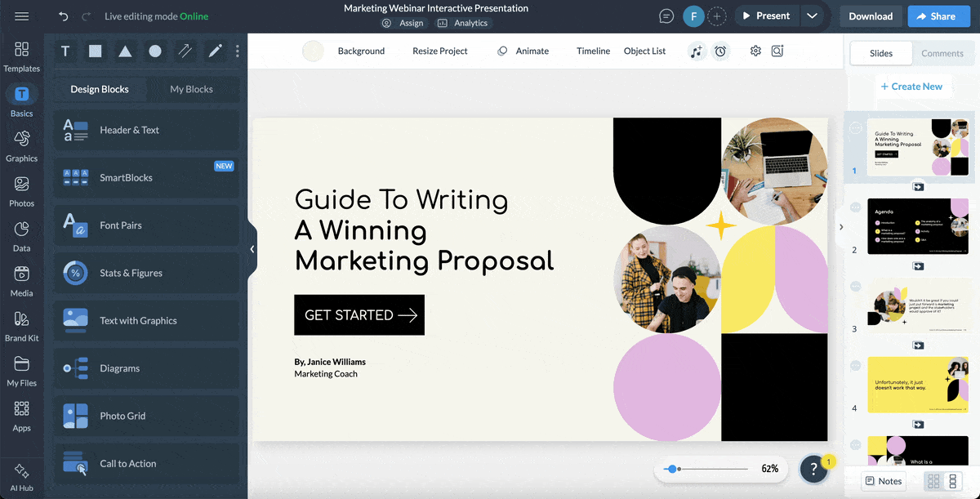The image size is (980, 499).
Task: Select the Text tool icon
Action: pos(65,51)
